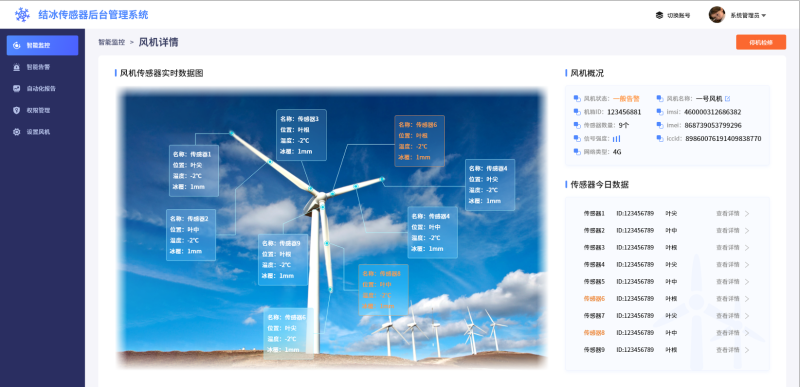Open 权限管理 shield icon in sidebar

pos(16,110)
